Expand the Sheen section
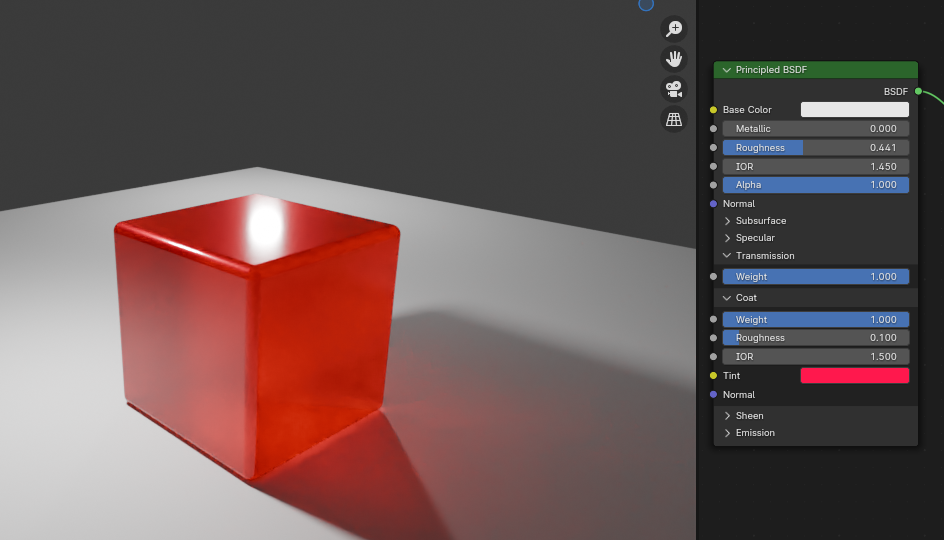This screenshot has width=944, height=540. click(727, 416)
